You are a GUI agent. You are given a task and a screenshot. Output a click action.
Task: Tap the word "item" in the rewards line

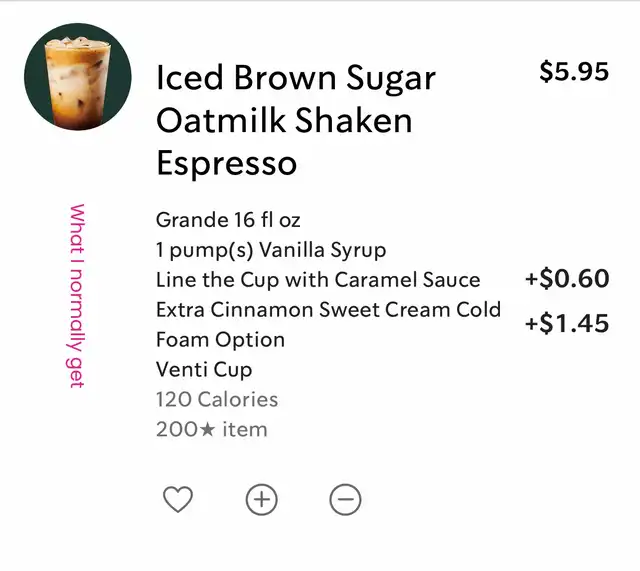[245, 430]
